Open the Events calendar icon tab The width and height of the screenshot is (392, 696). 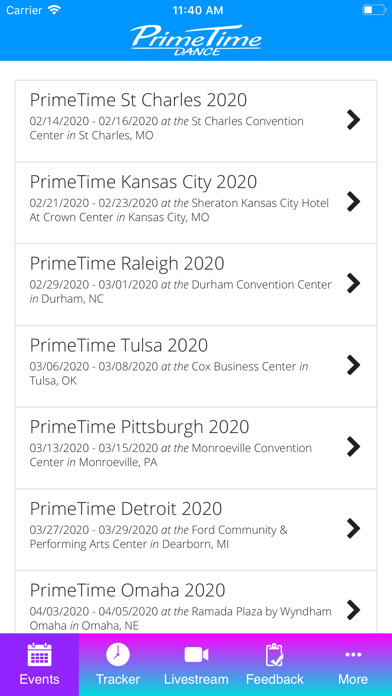coord(39,654)
